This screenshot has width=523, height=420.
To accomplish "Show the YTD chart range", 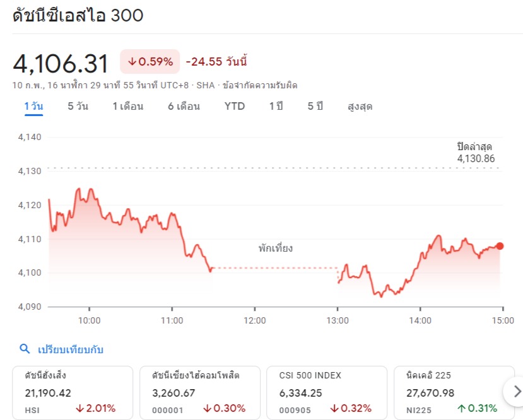I will click(235, 106).
